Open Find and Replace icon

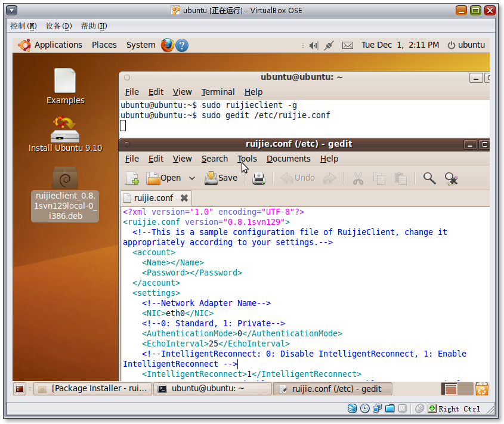click(452, 178)
